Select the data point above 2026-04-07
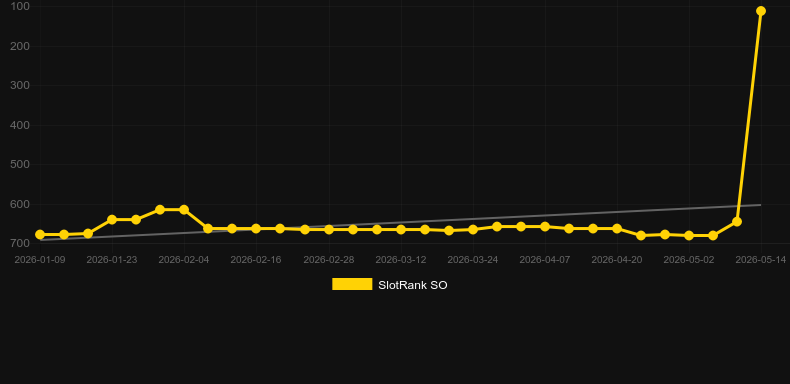 (x=545, y=227)
